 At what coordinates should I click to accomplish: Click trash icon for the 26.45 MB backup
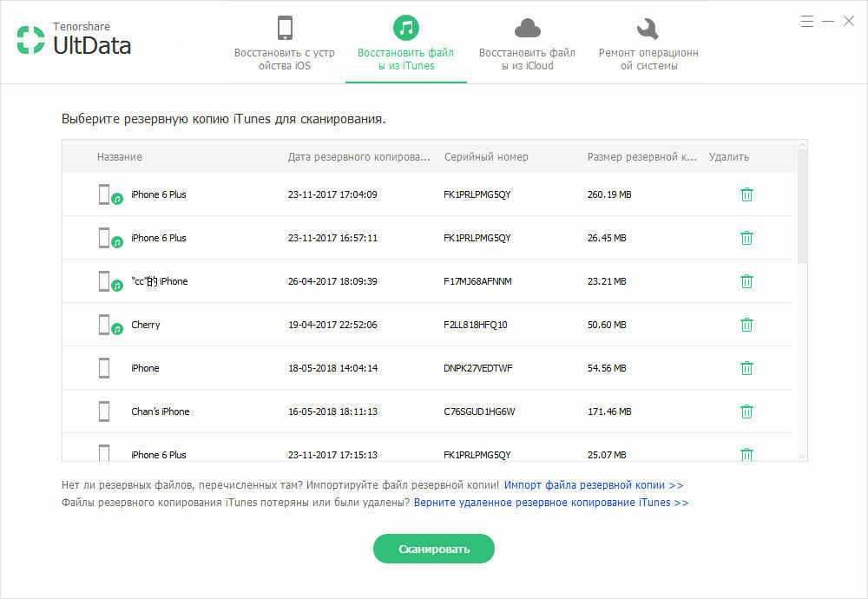tap(746, 238)
